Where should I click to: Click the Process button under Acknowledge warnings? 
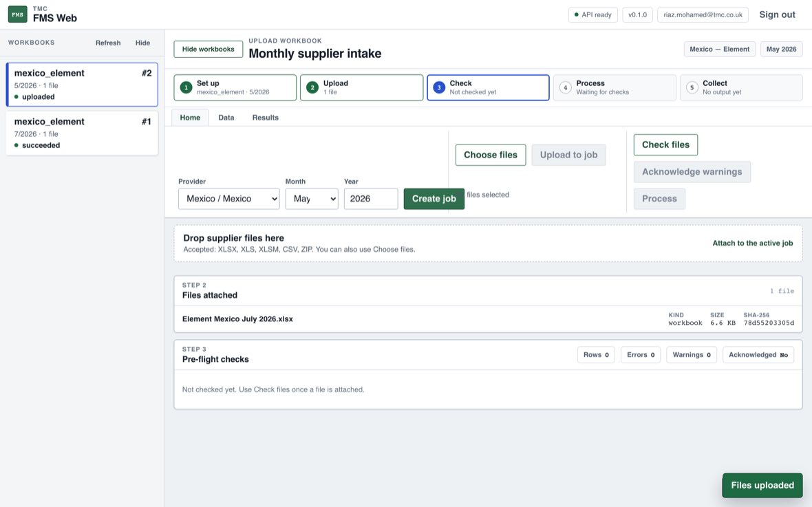659,199
